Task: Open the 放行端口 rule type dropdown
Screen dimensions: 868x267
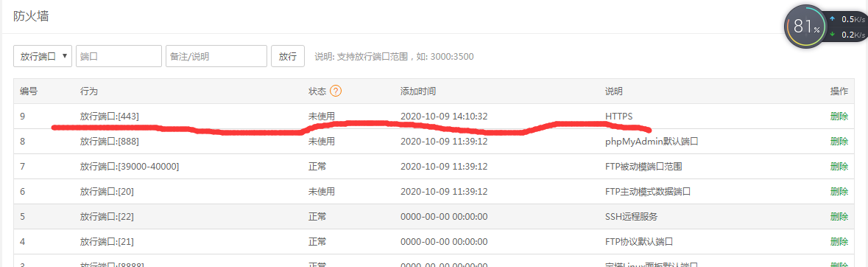Action: 43,56
